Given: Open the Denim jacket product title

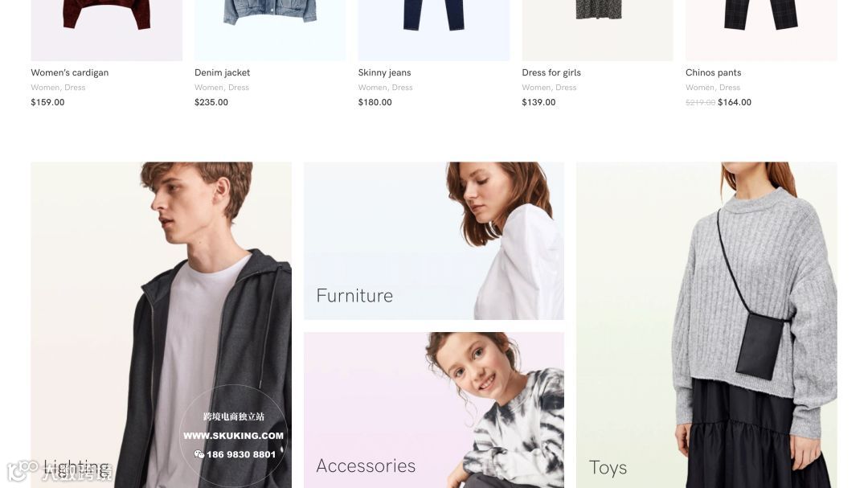Looking at the screenshot, I should pos(222,72).
